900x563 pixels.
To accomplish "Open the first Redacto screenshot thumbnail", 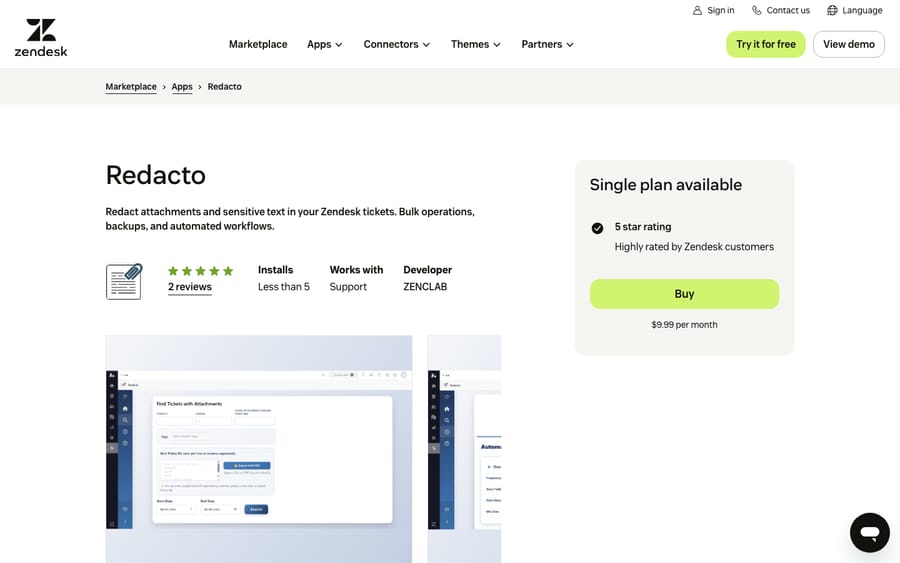I will (x=259, y=449).
